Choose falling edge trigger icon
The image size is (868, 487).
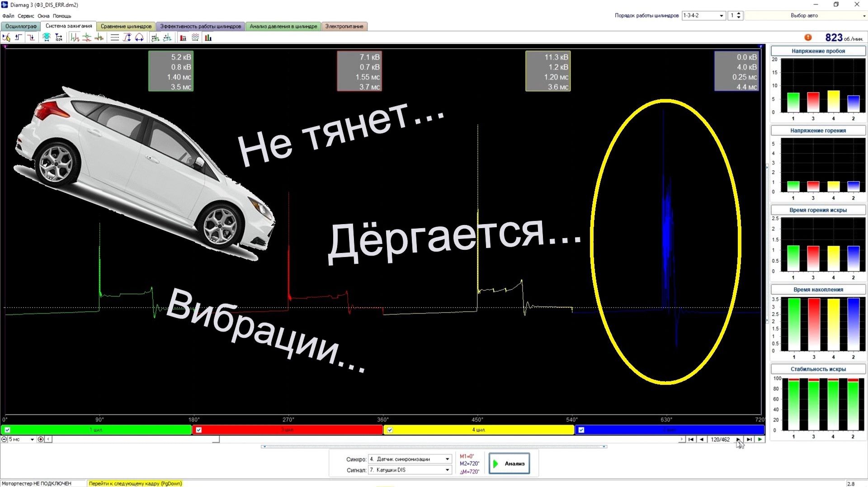31,37
